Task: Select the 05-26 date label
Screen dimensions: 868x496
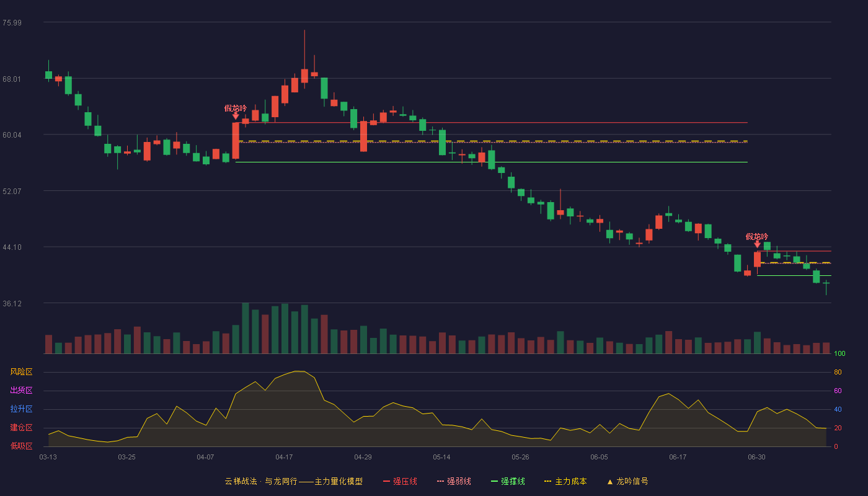Action: pos(520,457)
